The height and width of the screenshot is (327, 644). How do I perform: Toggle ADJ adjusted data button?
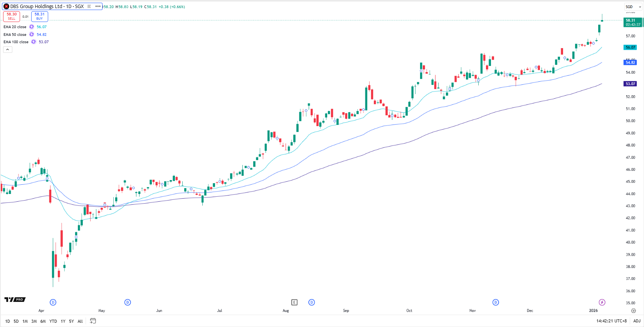pos(637,321)
